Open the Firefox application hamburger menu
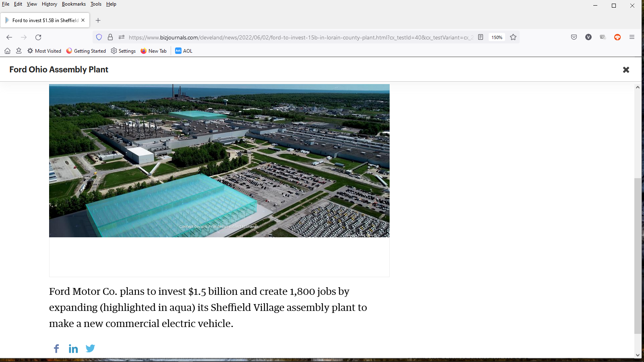 click(x=632, y=37)
